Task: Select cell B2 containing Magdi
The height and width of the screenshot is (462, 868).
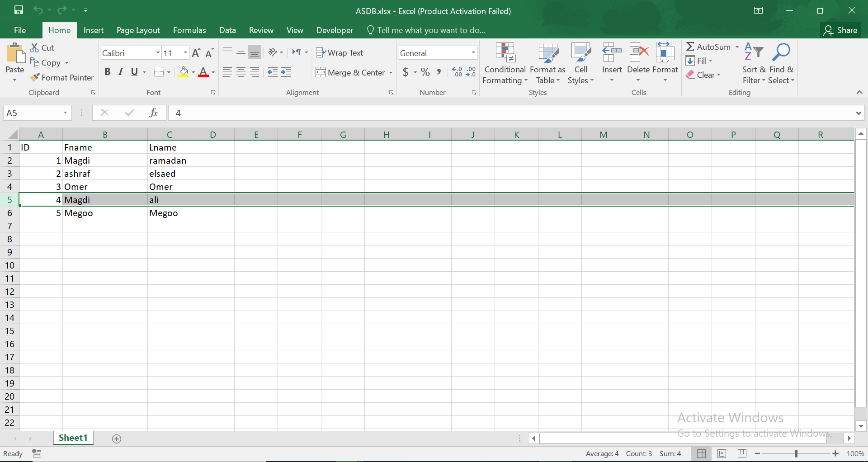Action: pyautogui.click(x=105, y=160)
